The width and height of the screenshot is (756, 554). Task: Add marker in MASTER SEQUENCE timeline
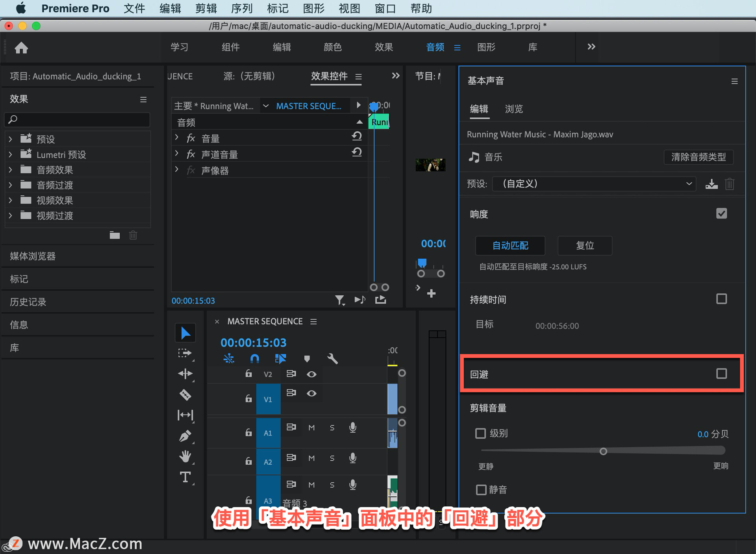(307, 359)
